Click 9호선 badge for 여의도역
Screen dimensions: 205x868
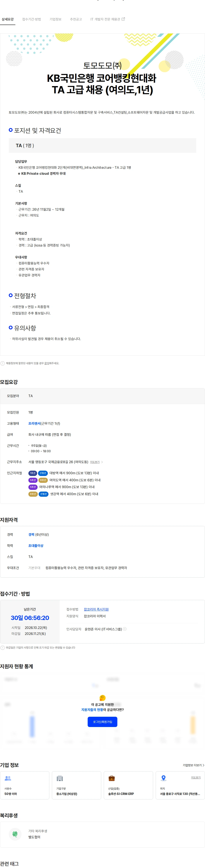[x=43, y=480]
